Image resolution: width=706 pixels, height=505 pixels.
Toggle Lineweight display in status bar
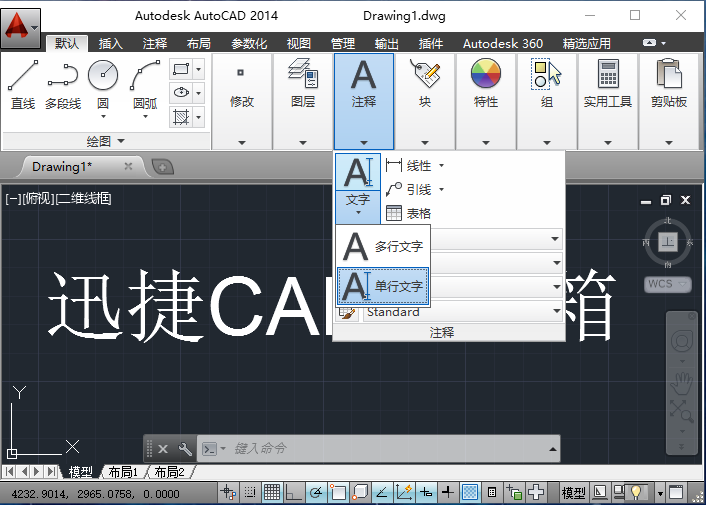pos(448,492)
